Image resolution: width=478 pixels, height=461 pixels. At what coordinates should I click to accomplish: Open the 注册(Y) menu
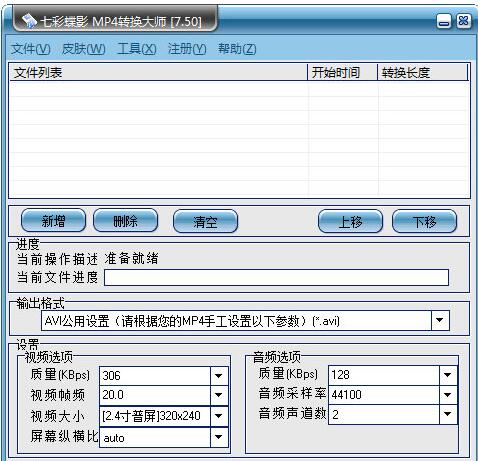(x=187, y=49)
